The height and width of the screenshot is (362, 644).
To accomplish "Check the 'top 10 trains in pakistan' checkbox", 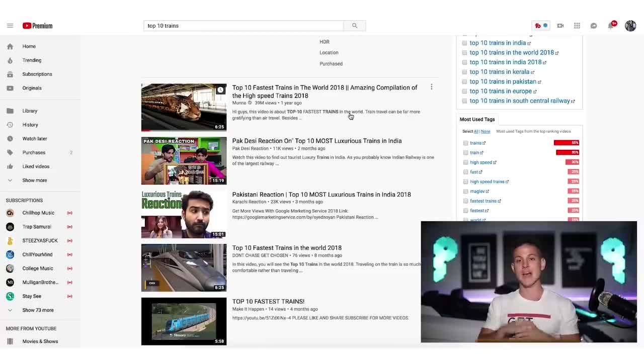I will [464, 81].
